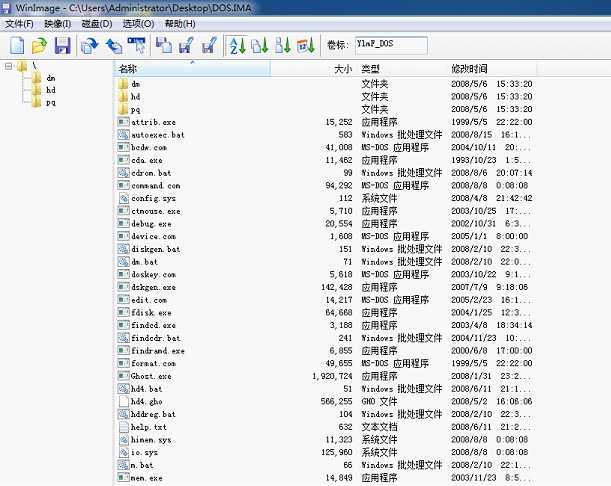Click the write disk toolbar icon
The height and width of the screenshot is (486, 611).
(x=186, y=45)
